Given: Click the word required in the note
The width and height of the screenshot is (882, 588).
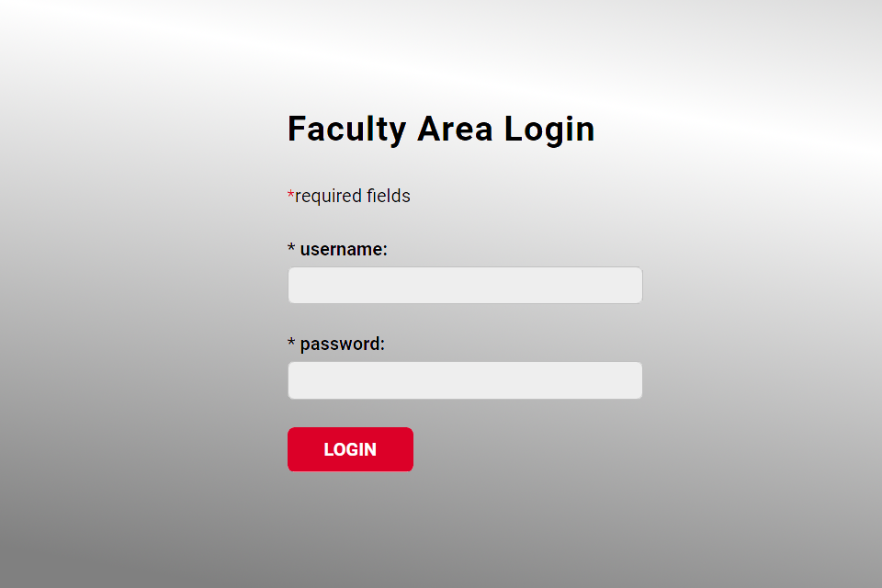Looking at the screenshot, I should click(x=329, y=197).
